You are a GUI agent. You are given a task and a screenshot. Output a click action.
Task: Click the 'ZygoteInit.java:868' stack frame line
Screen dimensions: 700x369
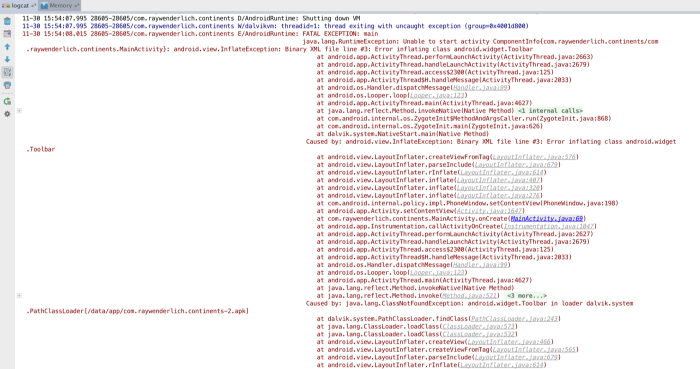464,119
